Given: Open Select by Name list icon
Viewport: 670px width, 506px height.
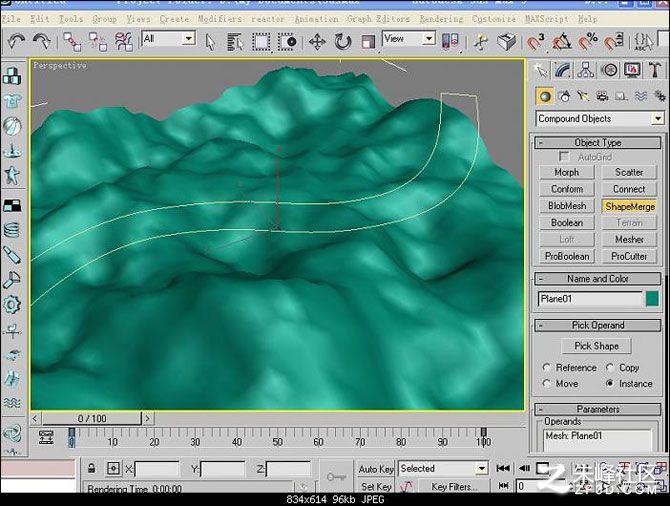Looking at the screenshot, I should pyautogui.click(x=235, y=42).
